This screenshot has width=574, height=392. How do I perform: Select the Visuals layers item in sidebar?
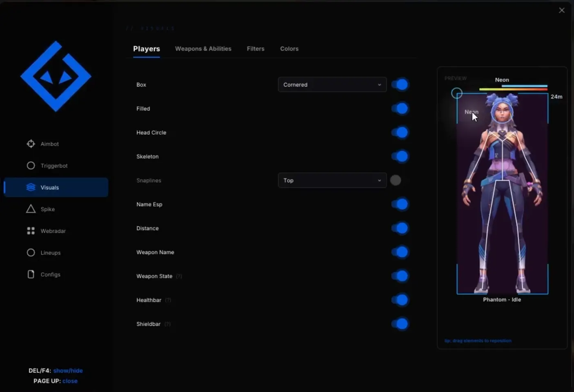click(56, 187)
